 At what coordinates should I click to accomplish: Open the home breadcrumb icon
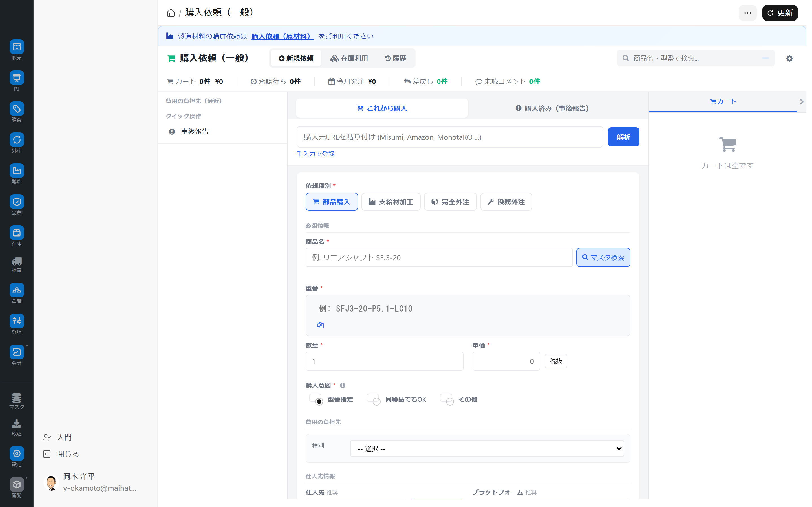pos(171,12)
